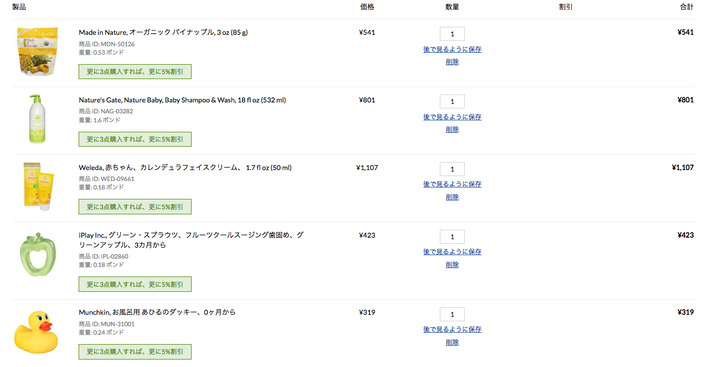Delete Made in Nature pineapple from cart
Image resolution: width=710 pixels, height=367 pixels.
tap(452, 62)
